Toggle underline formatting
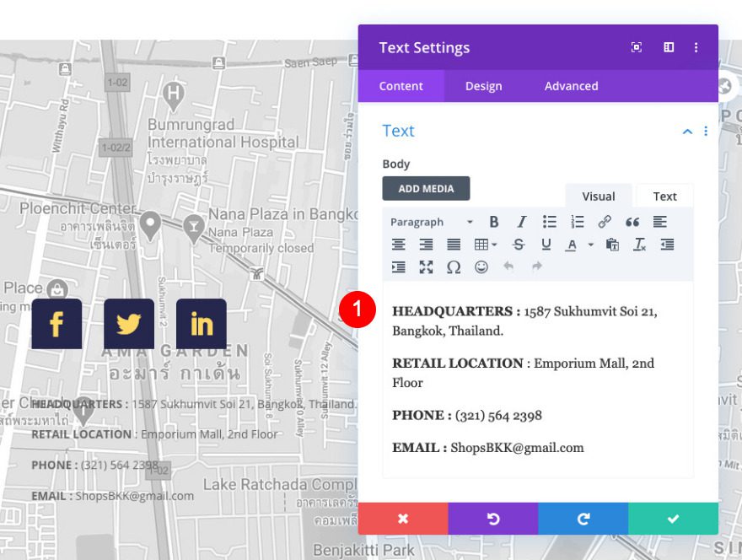The height and width of the screenshot is (560, 742). pos(546,245)
